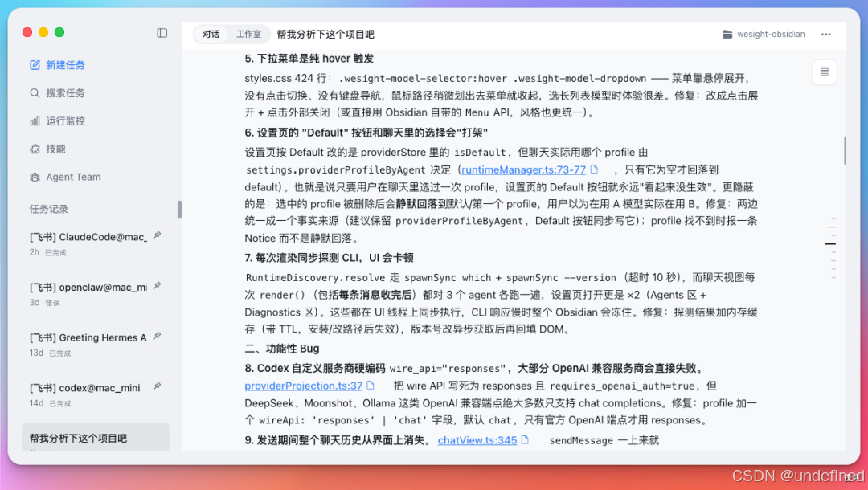
Task: Click the Agent Team people icon
Action: tap(35, 177)
